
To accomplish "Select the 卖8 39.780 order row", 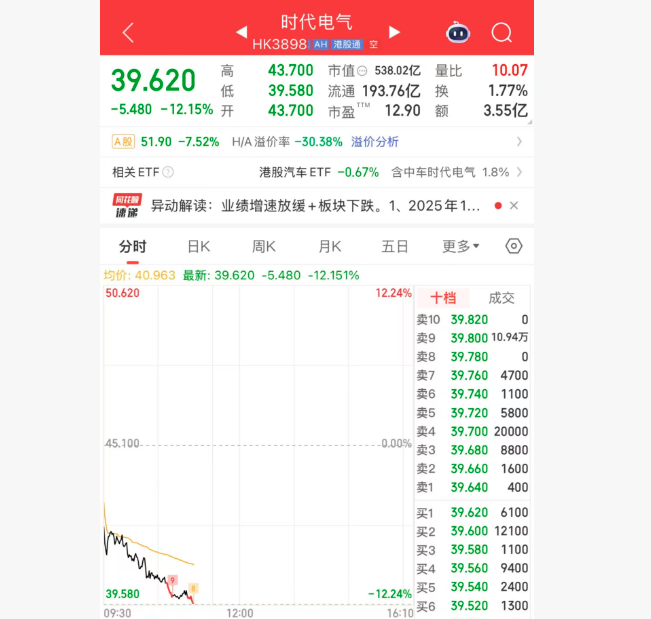I will [472, 357].
